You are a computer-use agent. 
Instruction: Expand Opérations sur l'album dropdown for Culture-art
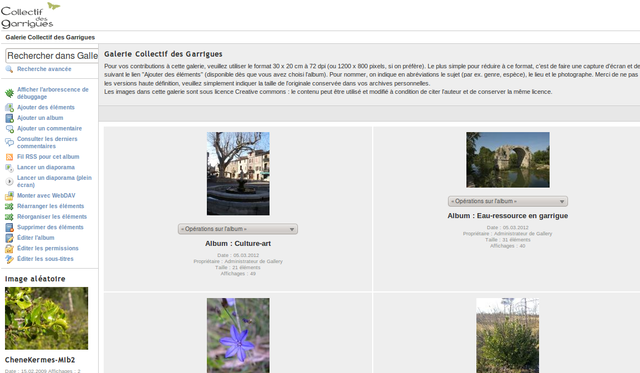click(238, 229)
